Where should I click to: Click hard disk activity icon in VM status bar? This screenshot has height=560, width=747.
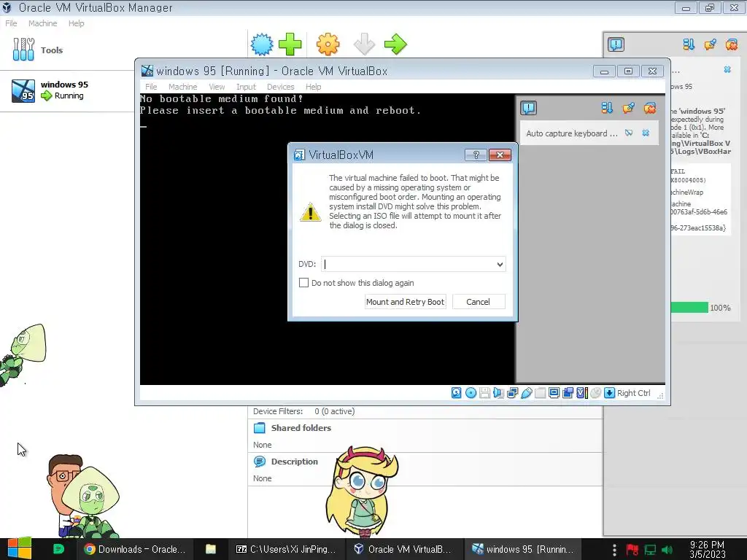coord(457,393)
